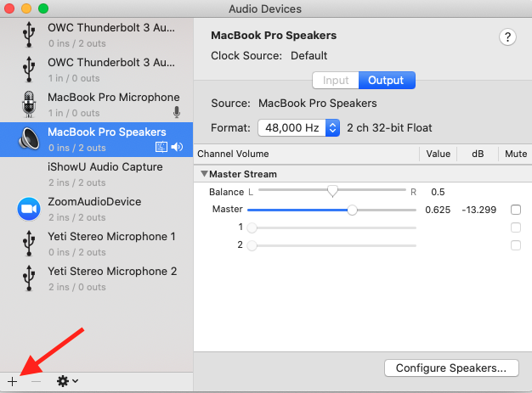Click the speaker icon for MacBook Pro Speakers

tap(29, 138)
